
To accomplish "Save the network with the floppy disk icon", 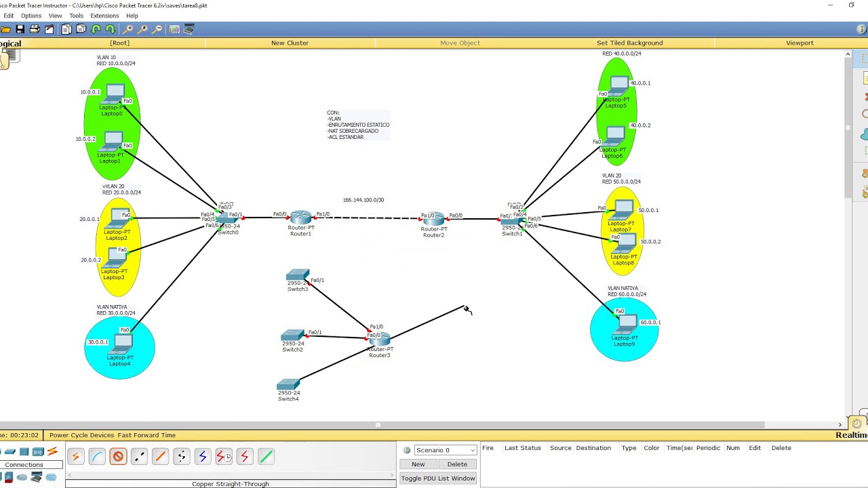I will (x=20, y=29).
